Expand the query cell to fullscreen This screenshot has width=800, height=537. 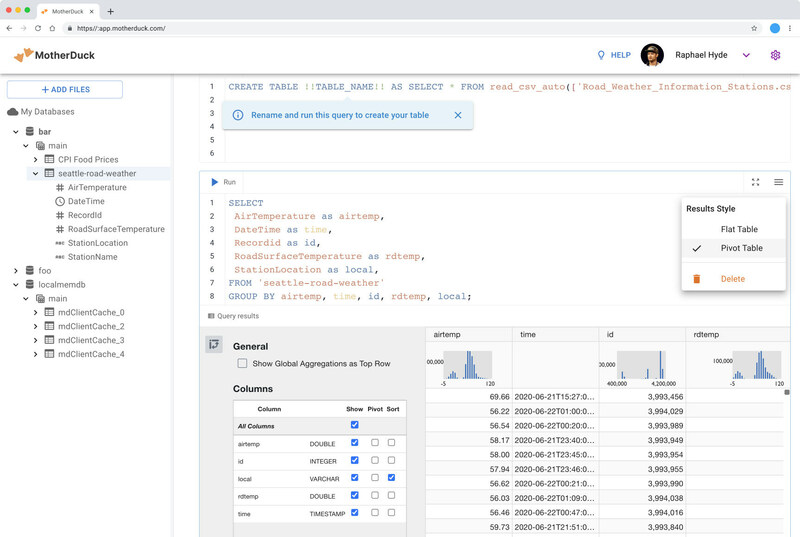pyautogui.click(x=756, y=182)
